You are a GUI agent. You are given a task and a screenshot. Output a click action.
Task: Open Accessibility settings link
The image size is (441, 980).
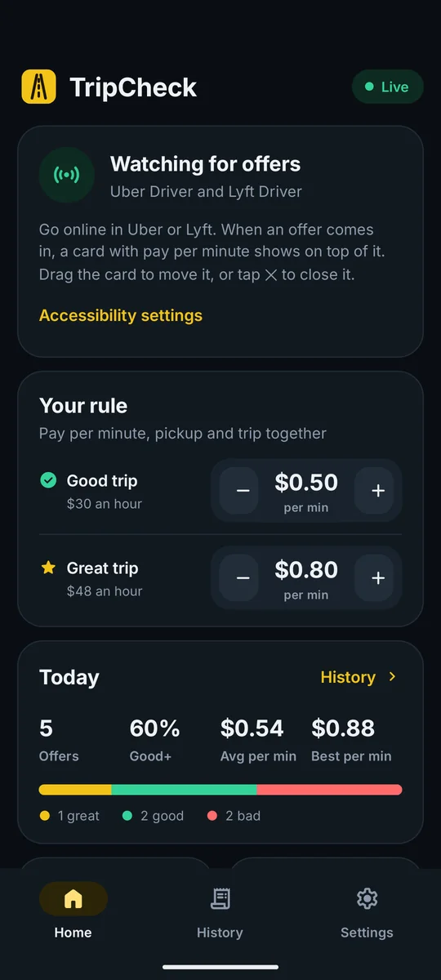click(121, 315)
